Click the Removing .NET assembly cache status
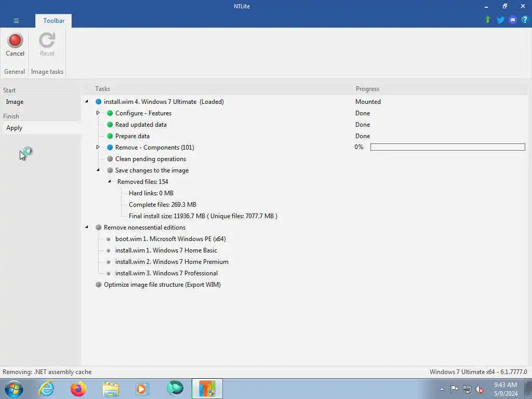Image resolution: width=532 pixels, height=399 pixels. point(47,372)
